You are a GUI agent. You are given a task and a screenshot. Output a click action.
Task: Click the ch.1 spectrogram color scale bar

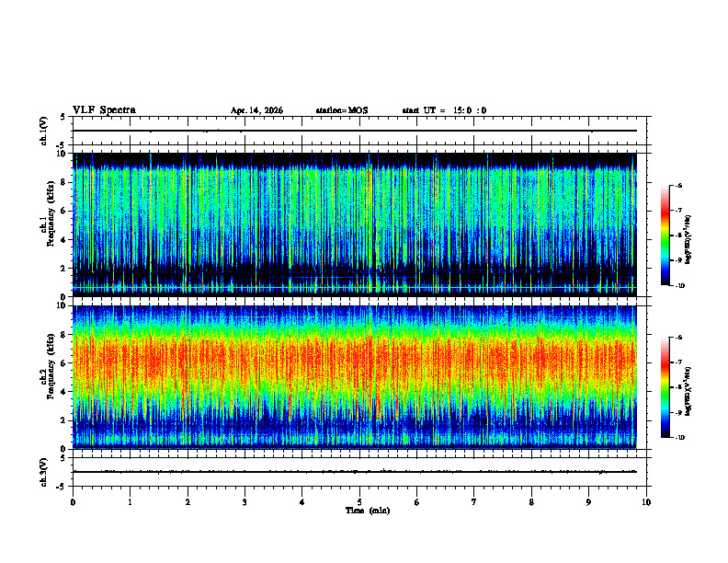point(665,236)
